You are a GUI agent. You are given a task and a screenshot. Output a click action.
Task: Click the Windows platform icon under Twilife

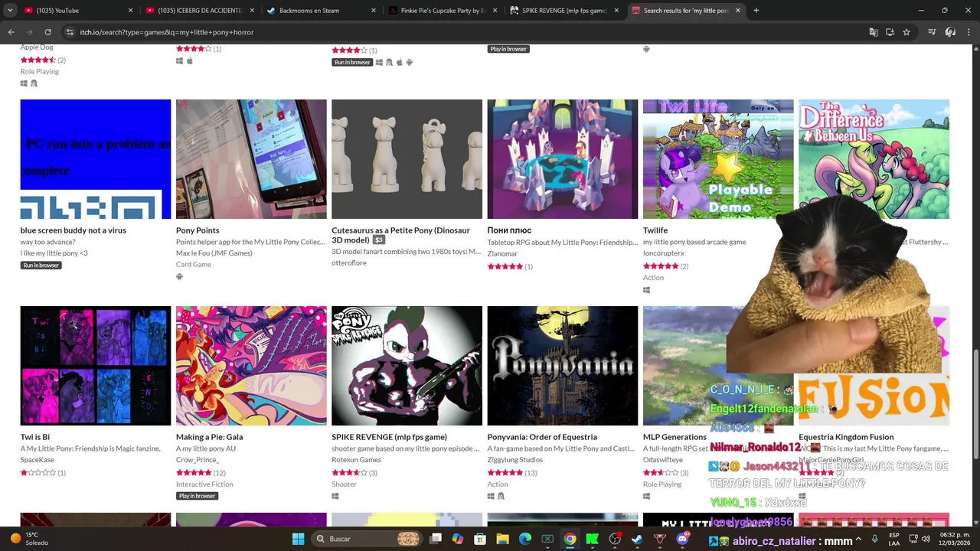point(647,290)
